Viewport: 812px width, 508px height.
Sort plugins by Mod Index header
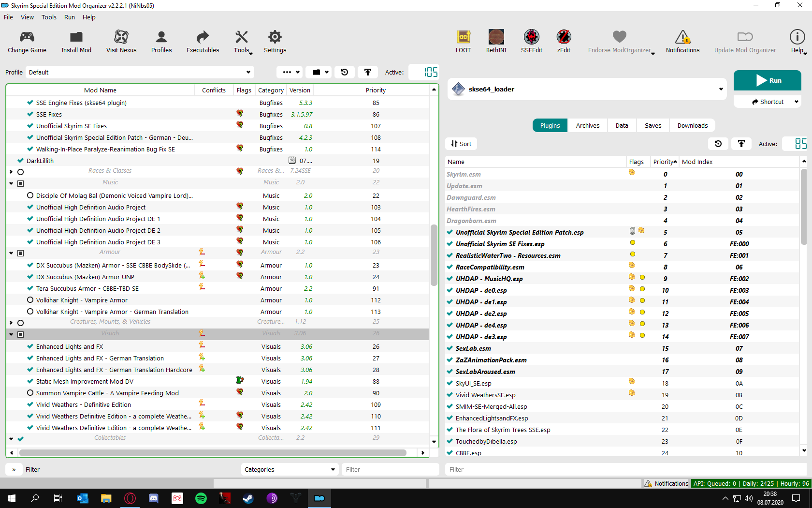[x=697, y=162]
